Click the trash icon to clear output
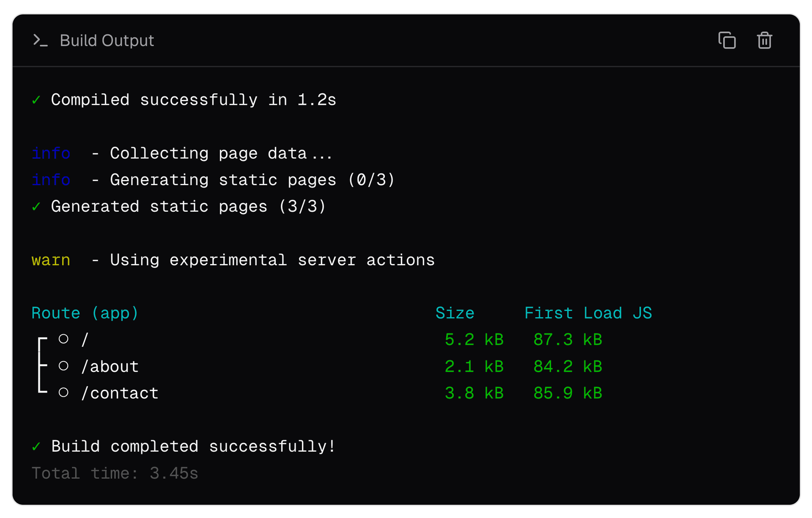The width and height of the screenshot is (812, 518). pyautogui.click(x=764, y=41)
